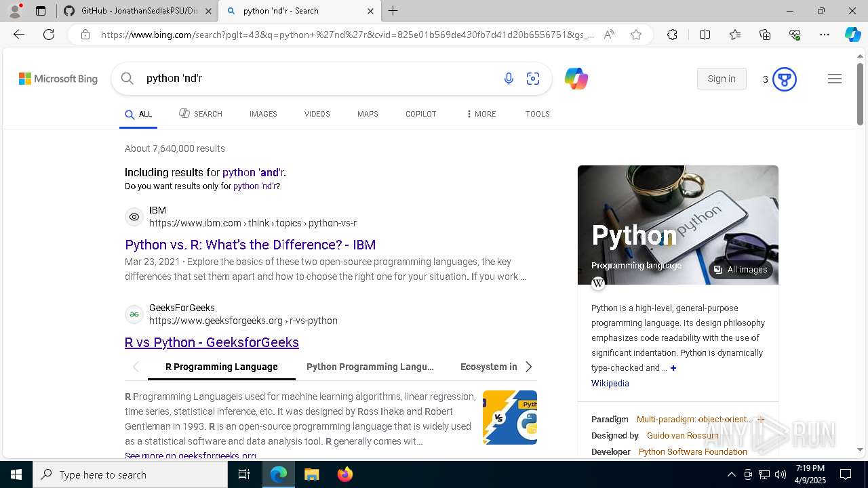Click the R vs Python thumbnail image
Viewport: 868px width, 488px height.
pyautogui.click(x=510, y=418)
